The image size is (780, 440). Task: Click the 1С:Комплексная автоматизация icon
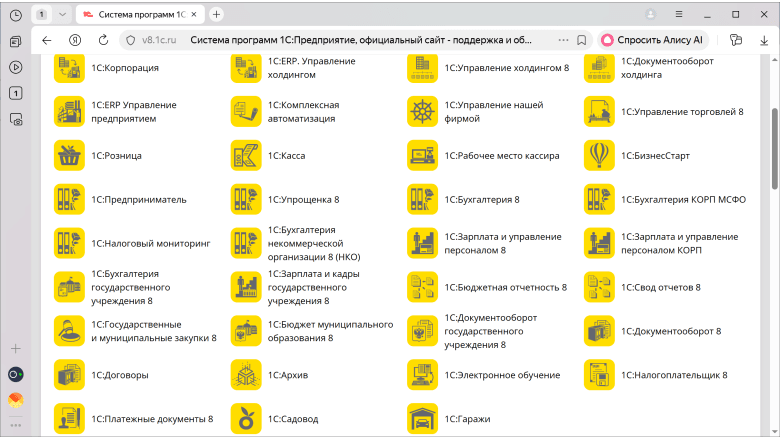[x=246, y=111]
